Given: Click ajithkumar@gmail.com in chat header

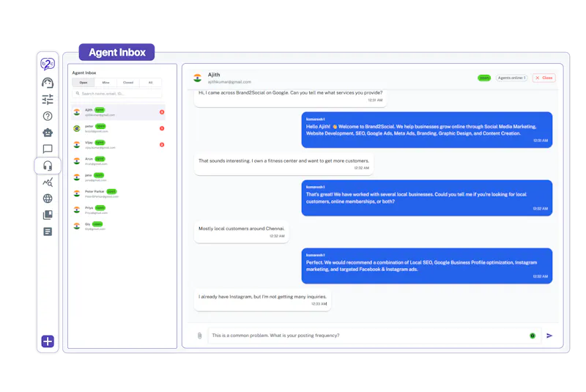Looking at the screenshot, I should point(229,82).
